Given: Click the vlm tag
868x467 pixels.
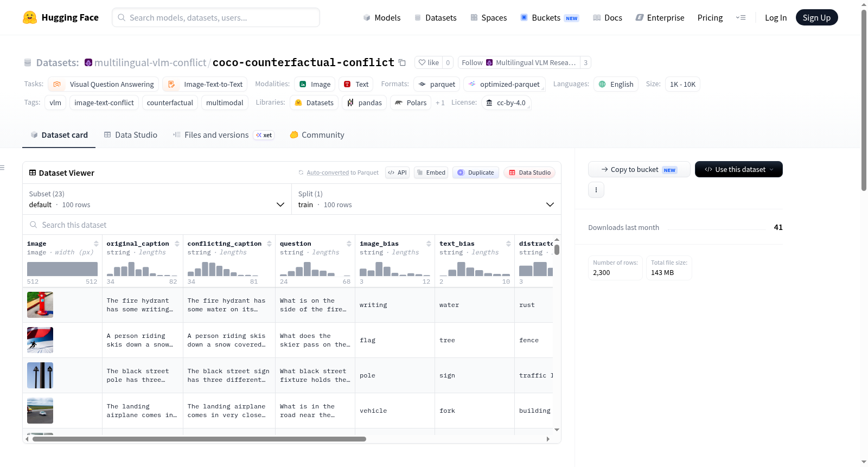Looking at the screenshot, I should pyautogui.click(x=55, y=103).
